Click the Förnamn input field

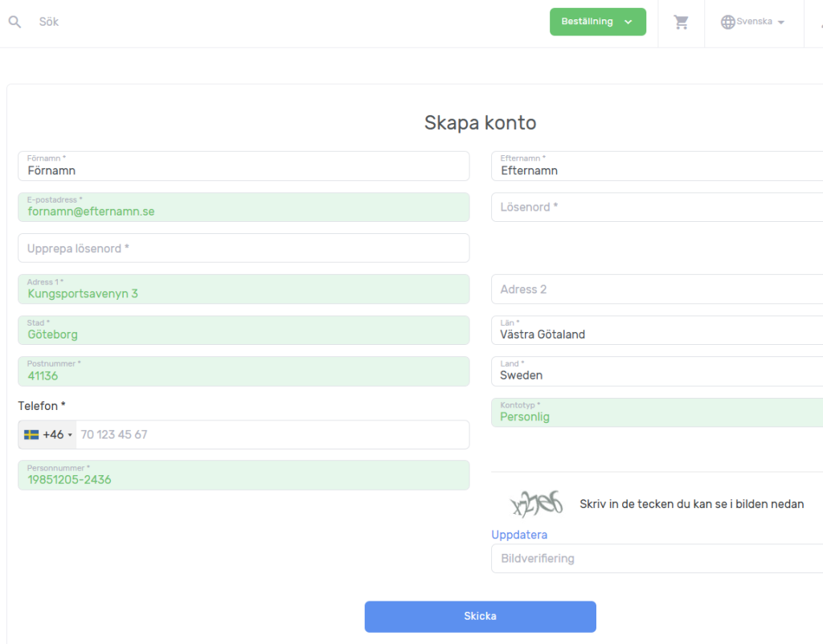pos(244,166)
